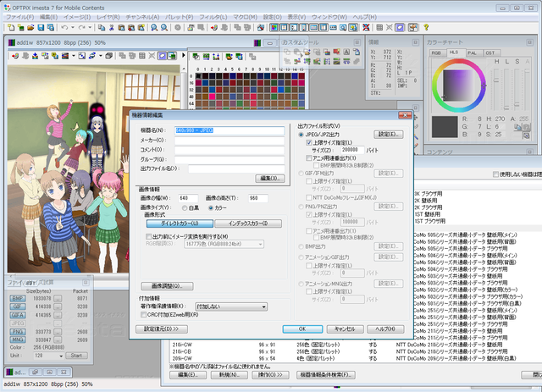Click the H slider in Color Chart panel
Viewport: 542px width, 392px height.
[497, 89]
